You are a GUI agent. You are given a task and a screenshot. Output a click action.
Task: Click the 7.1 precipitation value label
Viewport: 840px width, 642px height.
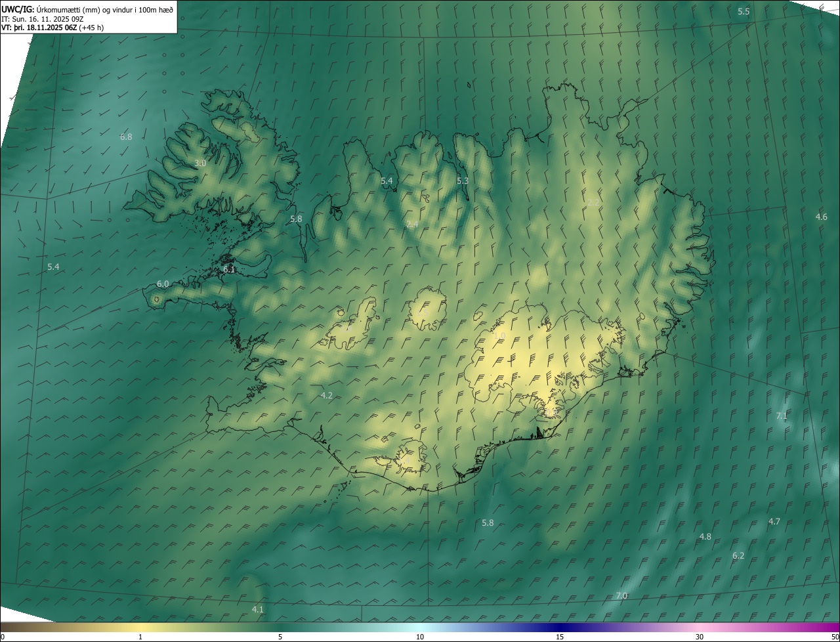click(x=782, y=416)
